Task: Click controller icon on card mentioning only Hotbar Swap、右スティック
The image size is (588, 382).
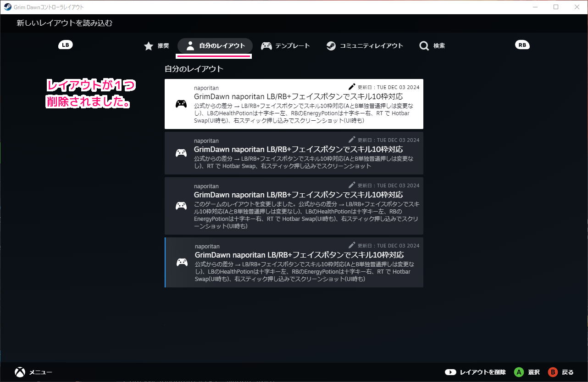Action: (181, 153)
